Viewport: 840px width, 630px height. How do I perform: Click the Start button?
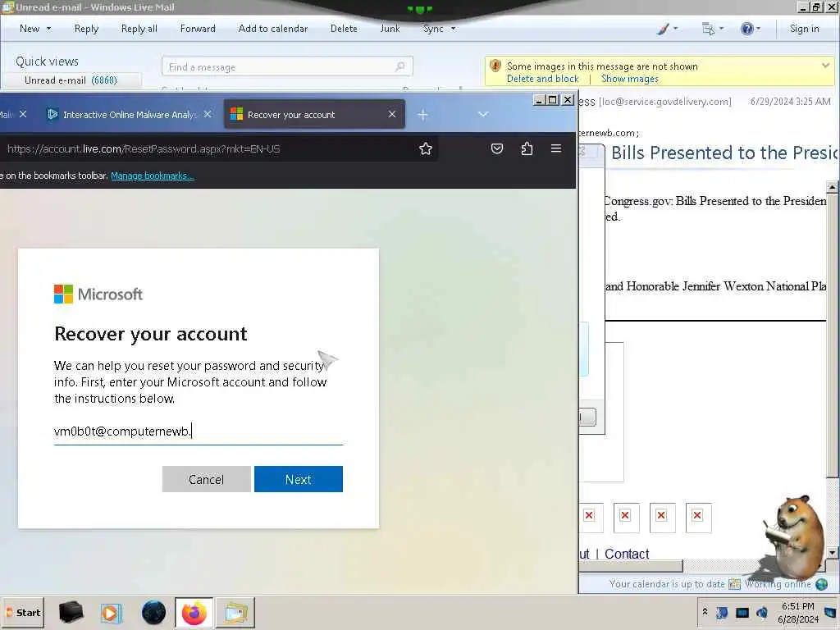pyautogui.click(x=22, y=613)
